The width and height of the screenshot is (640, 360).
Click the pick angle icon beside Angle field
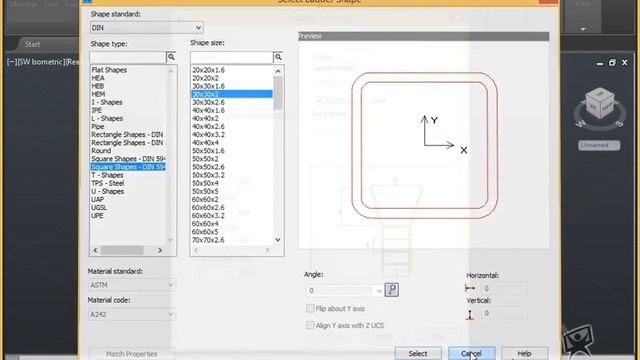pos(392,290)
